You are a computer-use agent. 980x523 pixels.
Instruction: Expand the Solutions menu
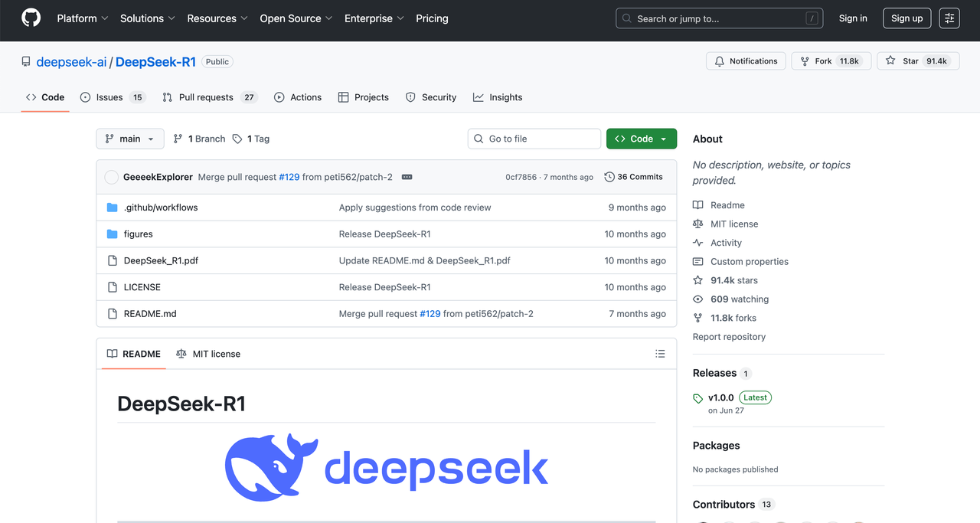[148, 18]
